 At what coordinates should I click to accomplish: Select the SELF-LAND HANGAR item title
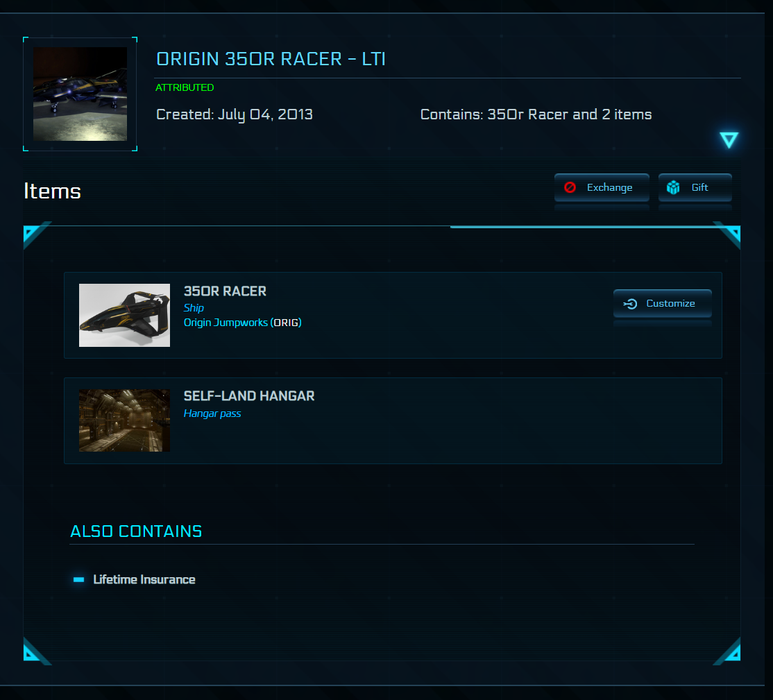(x=249, y=396)
